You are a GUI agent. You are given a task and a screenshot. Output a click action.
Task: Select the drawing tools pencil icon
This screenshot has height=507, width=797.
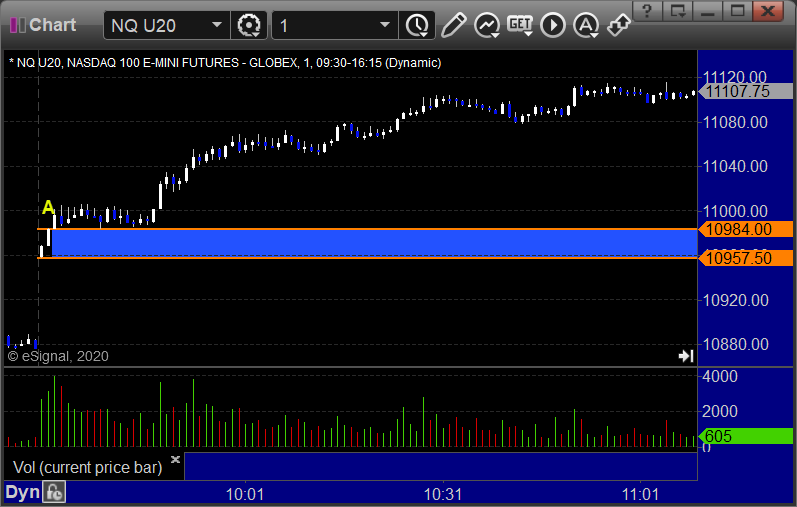point(454,25)
